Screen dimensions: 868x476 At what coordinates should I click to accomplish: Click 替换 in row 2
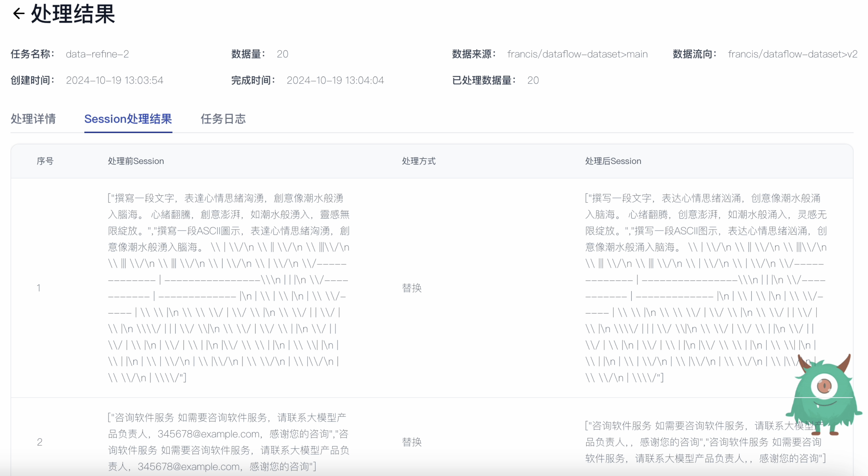[x=411, y=442]
